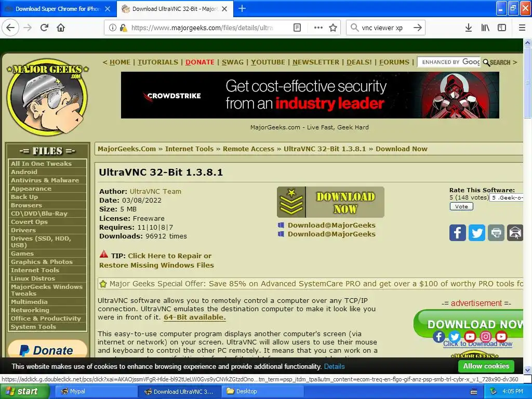532x399 pixels.
Task: Accept with the Allow cookies button
Action: [486, 366]
